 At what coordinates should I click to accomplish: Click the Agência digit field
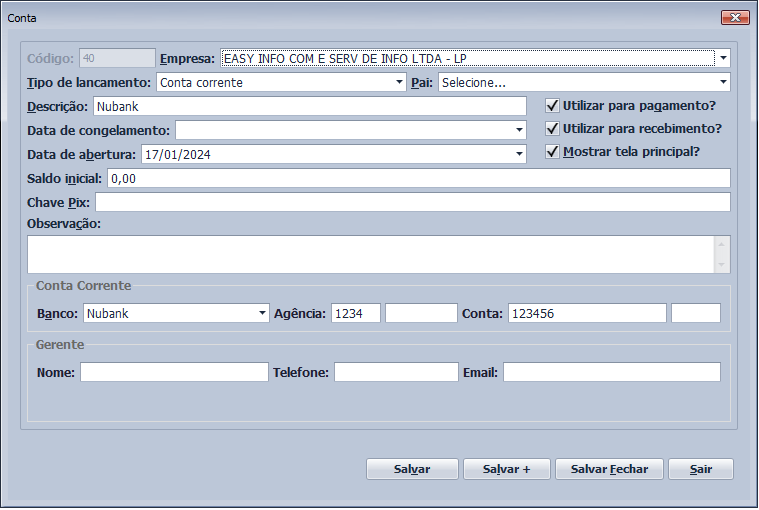(421, 313)
